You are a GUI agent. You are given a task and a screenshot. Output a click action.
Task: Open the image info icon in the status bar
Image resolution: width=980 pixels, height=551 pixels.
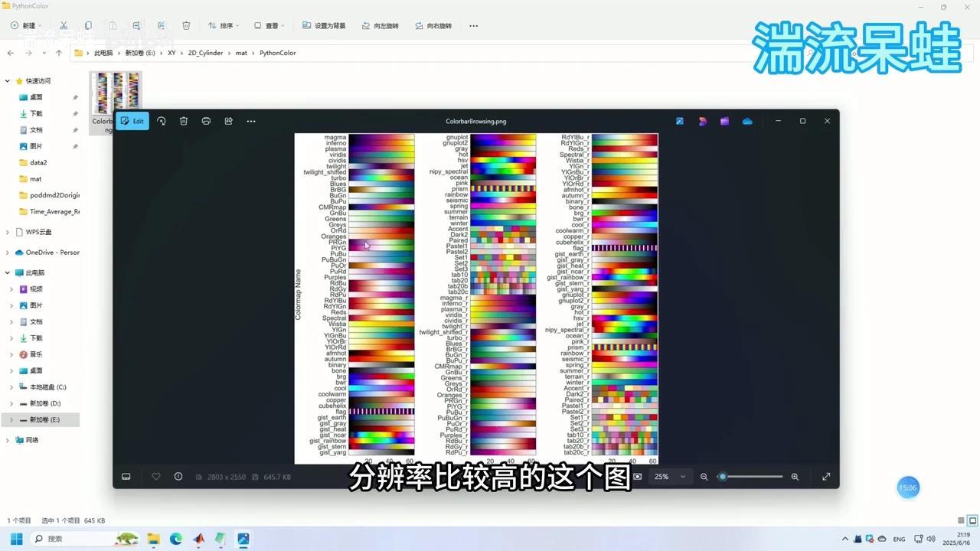(x=178, y=476)
